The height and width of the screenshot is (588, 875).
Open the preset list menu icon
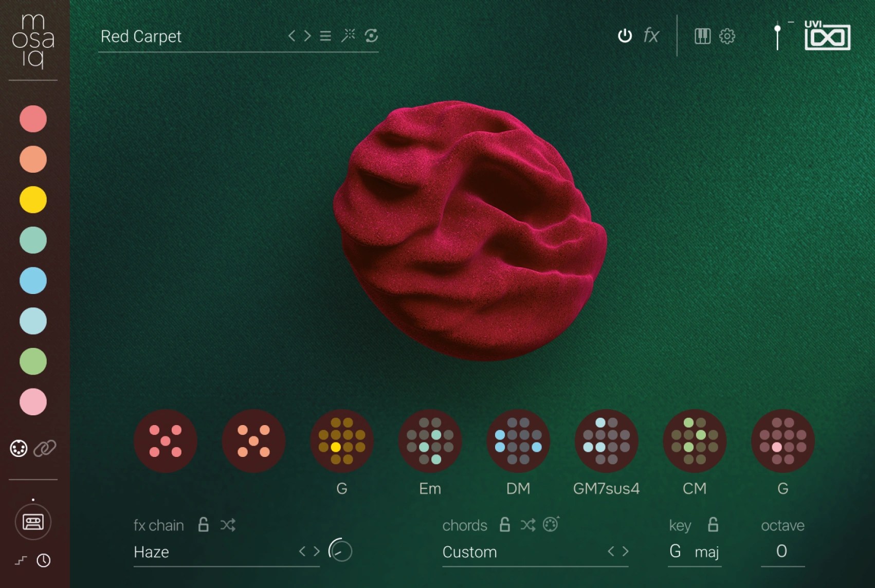pos(325,36)
